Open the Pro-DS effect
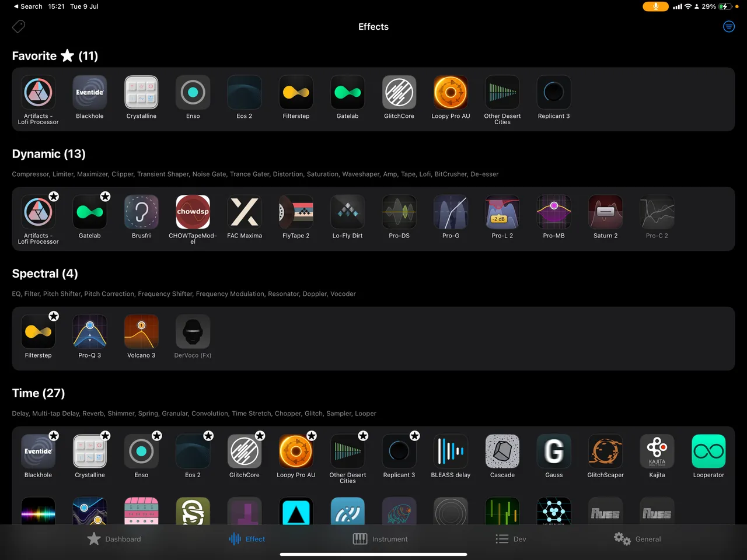The image size is (747, 560). click(x=399, y=212)
